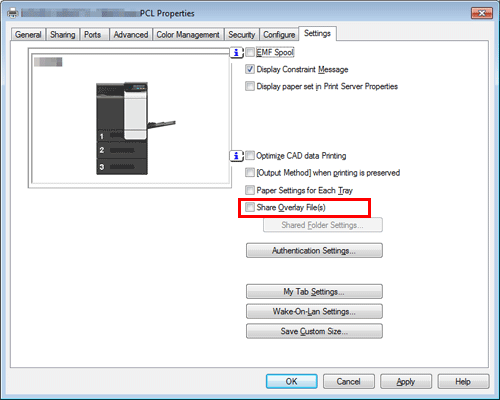The height and width of the screenshot is (400, 500).
Task: Enable Share Overlay File(s) checkbox
Action: 250,207
